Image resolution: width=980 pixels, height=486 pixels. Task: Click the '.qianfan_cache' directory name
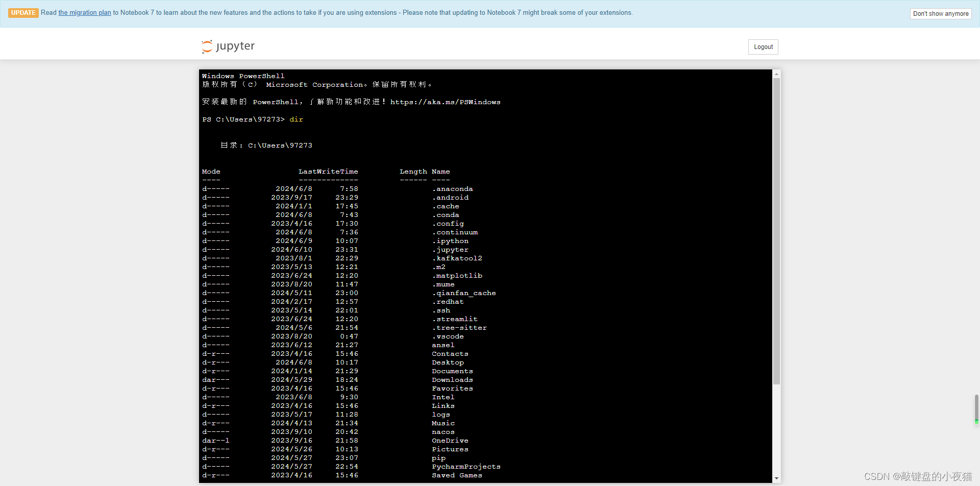click(464, 293)
